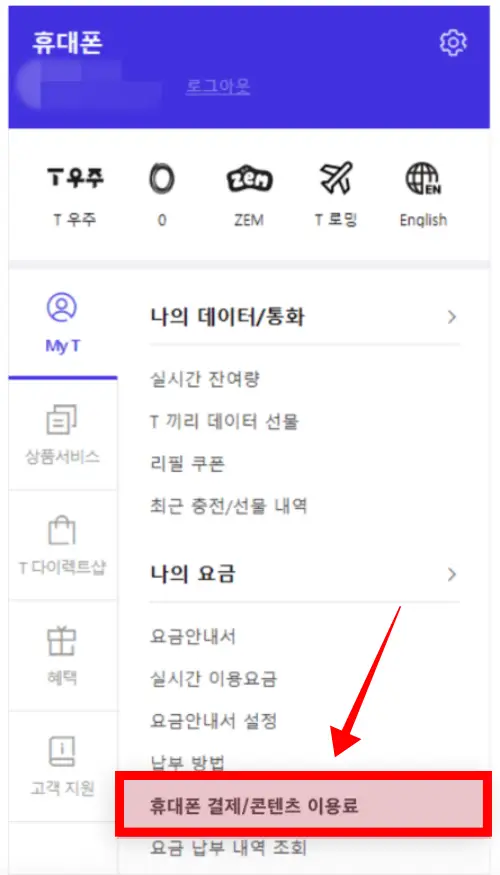The width and height of the screenshot is (500, 875).
Task: Open 리필 쿠폰 menu item
Action: tap(187, 464)
